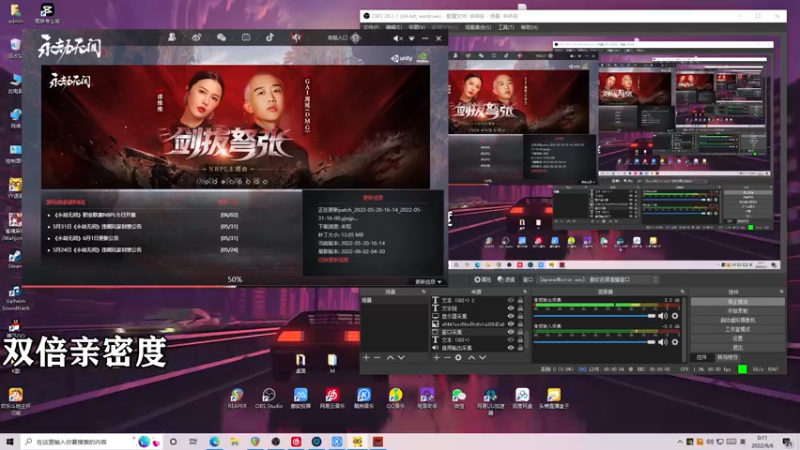Click 工作室模式 studio mode button

click(x=737, y=329)
